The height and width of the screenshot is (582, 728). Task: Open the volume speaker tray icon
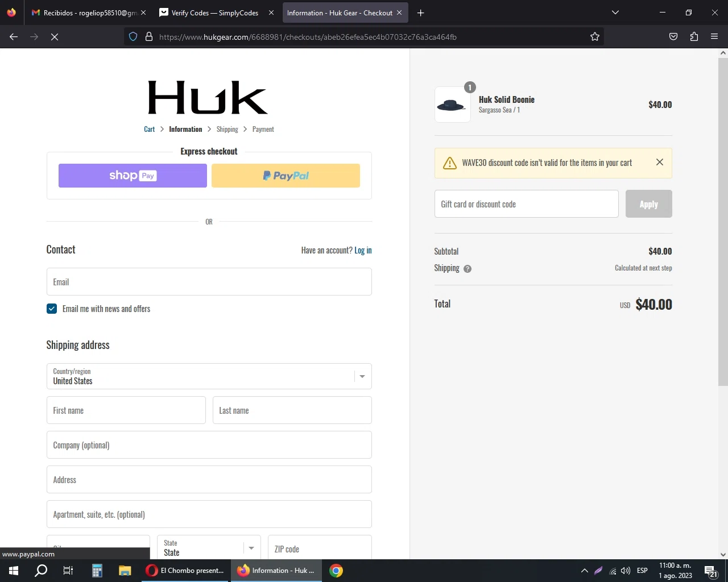[x=626, y=571]
